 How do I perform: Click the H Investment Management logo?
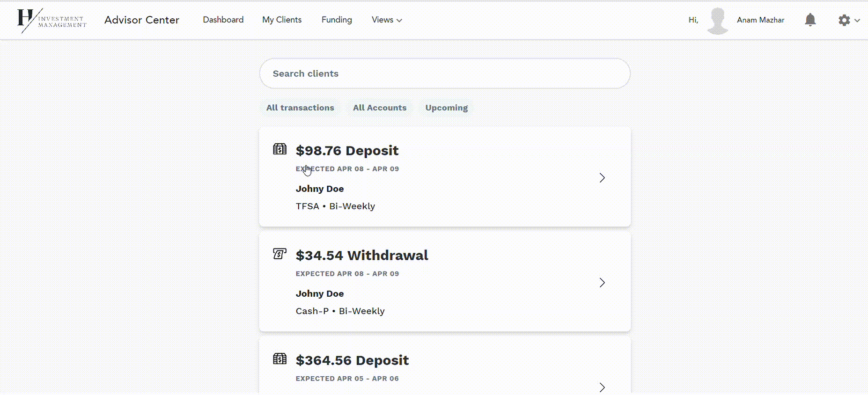pos(51,20)
